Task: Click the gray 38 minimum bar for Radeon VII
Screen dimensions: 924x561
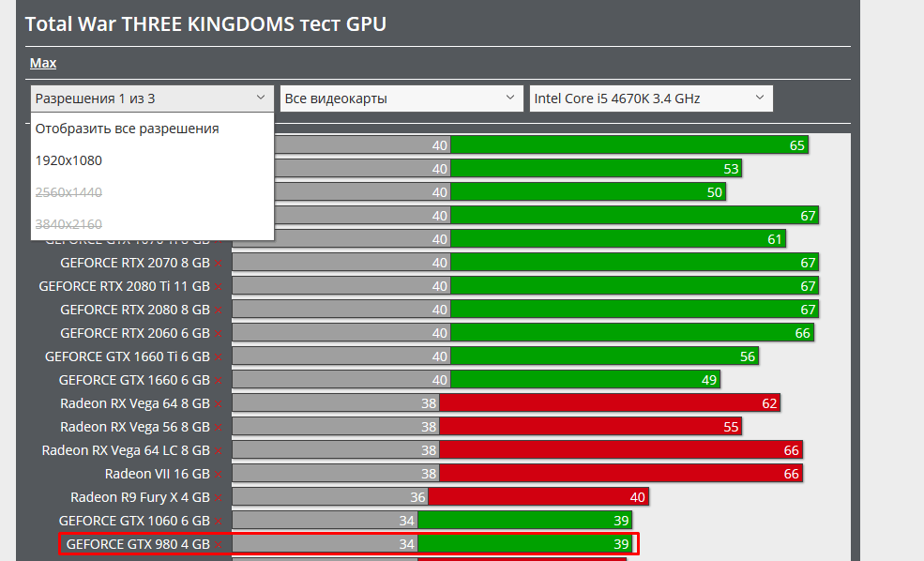Action: (336, 474)
